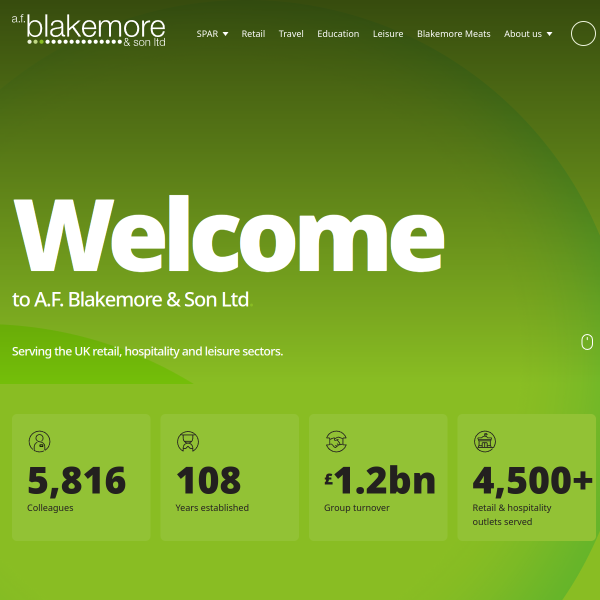Open the SPAR dropdown menu
600x600 pixels.
(x=212, y=34)
